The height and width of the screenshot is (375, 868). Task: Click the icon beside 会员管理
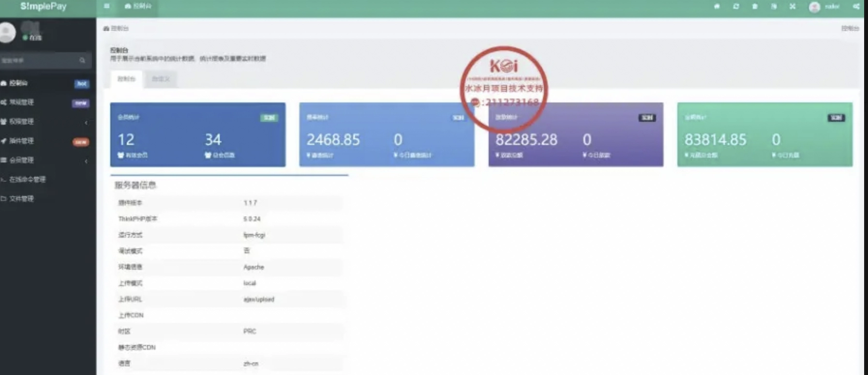click(3, 160)
